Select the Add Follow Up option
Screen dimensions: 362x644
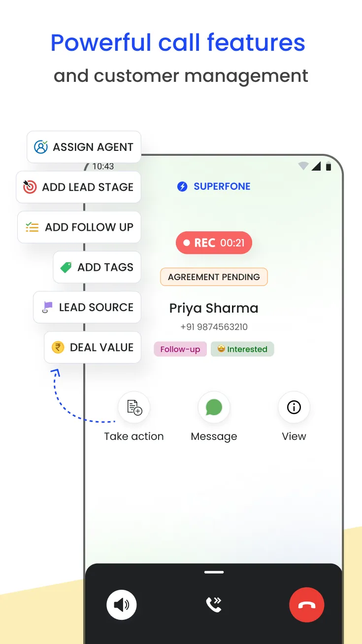[x=79, y=227]
